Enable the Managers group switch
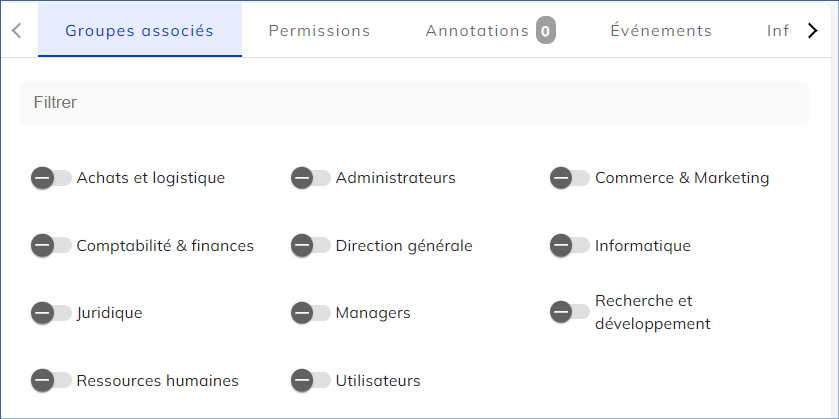The image size is (839, 419). pos(310,313)
